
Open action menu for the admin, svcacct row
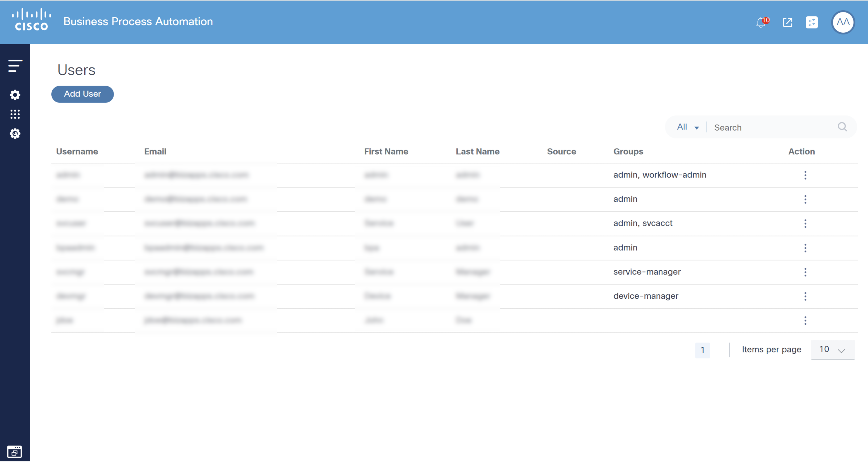[x=805, y=224]
